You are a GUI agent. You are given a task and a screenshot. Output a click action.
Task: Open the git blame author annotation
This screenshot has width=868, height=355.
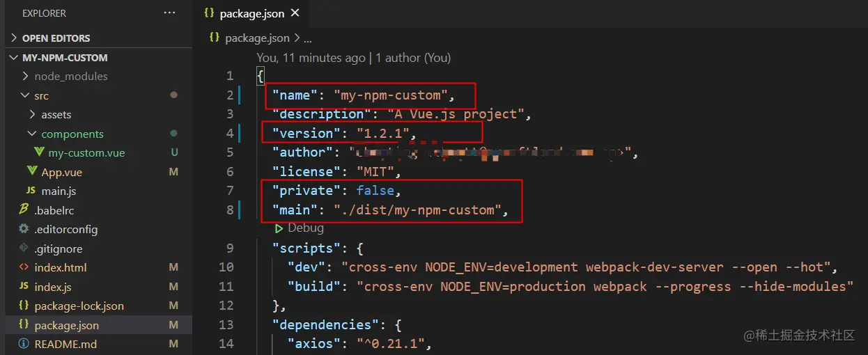point(354,58)
